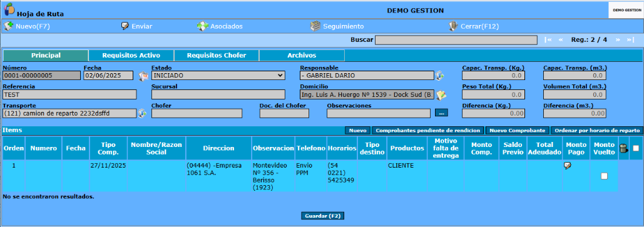Open Asociados icon in toolbar
Screen dimensions: 644x227
click(203, 26)
